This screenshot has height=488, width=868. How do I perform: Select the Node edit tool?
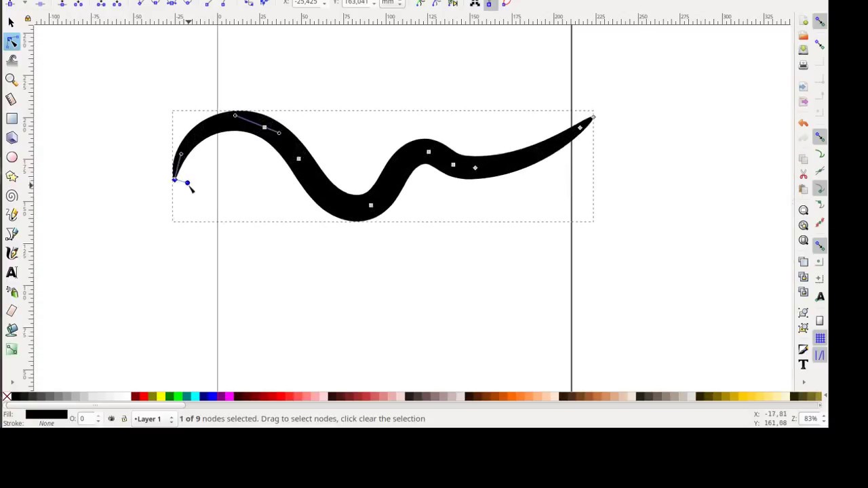(x=12, y=42)
